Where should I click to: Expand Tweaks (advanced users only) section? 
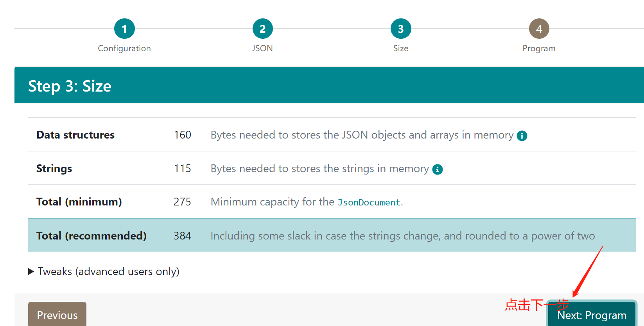click(104, 272)
